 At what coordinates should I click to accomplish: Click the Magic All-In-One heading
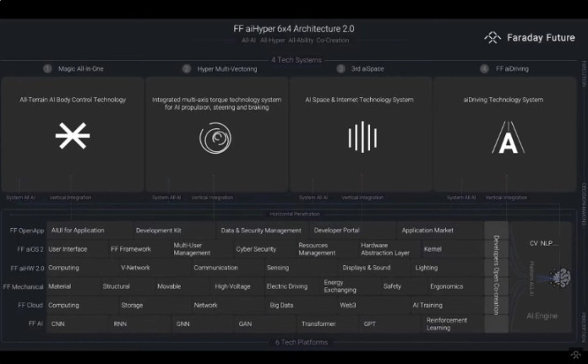(x=80, y=69)
